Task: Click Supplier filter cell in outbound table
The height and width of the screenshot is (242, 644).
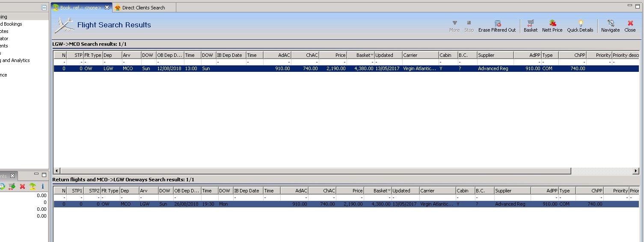Action: click(496, 62)
